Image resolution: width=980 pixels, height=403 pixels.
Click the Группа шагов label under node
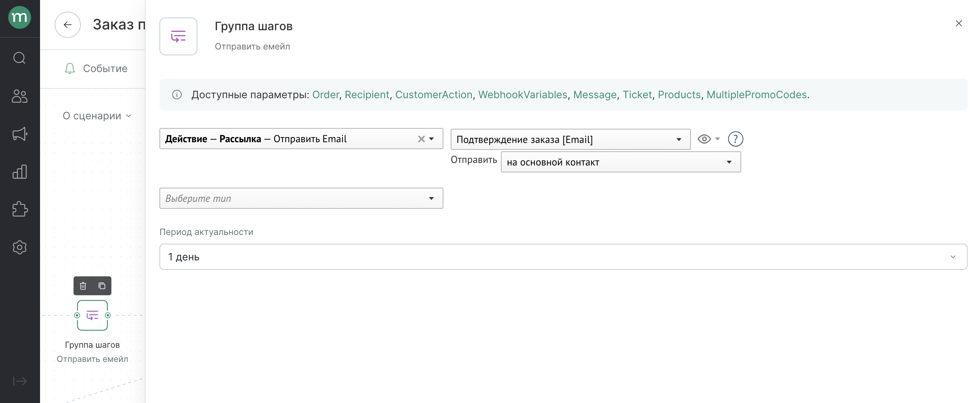[92, 344]
